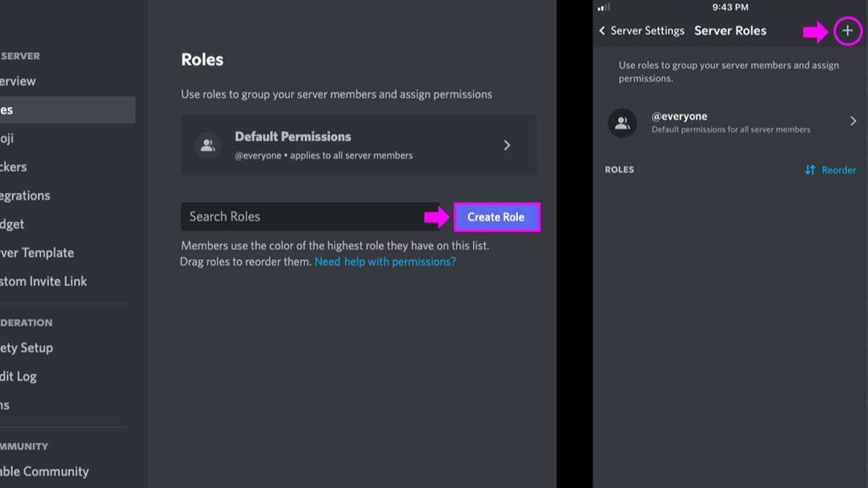Click the Create Role button
868x488 pixels.
(x=496, y=216)
